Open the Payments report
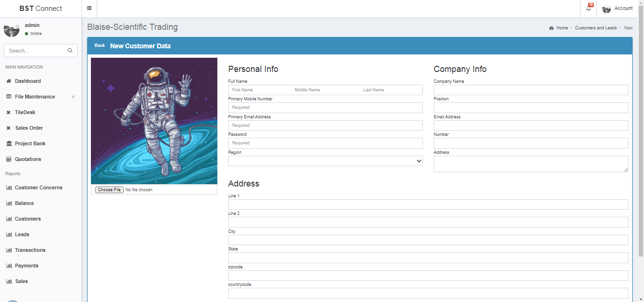 [x=27, y=266]
